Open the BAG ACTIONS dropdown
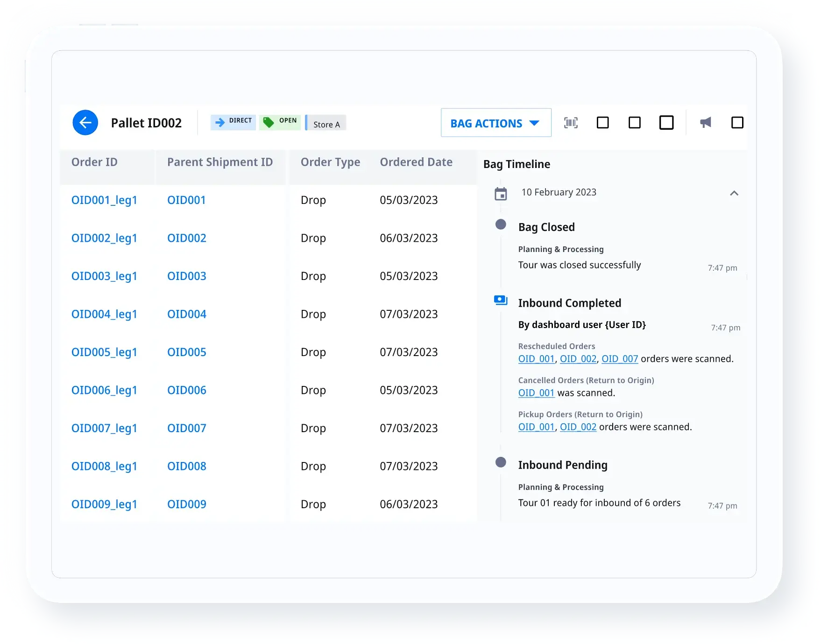Viewport: 821px width, 644px height. 495,123
